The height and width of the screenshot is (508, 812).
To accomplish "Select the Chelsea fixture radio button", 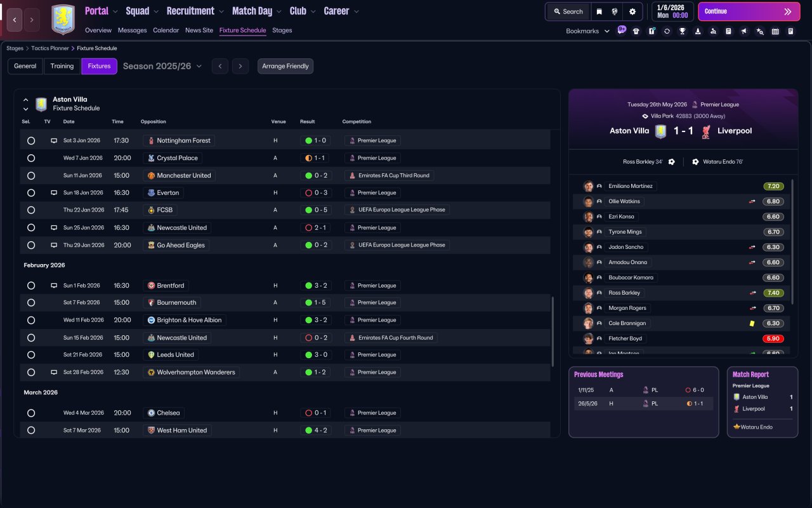I will (x=31, y=413).
